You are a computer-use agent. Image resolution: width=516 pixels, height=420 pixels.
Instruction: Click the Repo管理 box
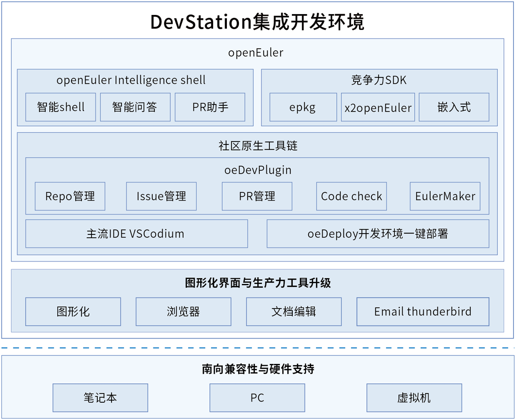point(70,196)
